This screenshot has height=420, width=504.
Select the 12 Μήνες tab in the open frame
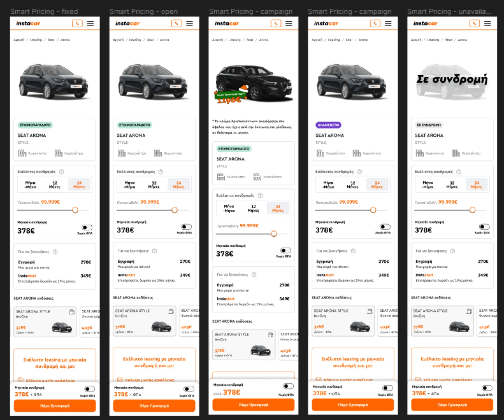(x=154, y=185)
